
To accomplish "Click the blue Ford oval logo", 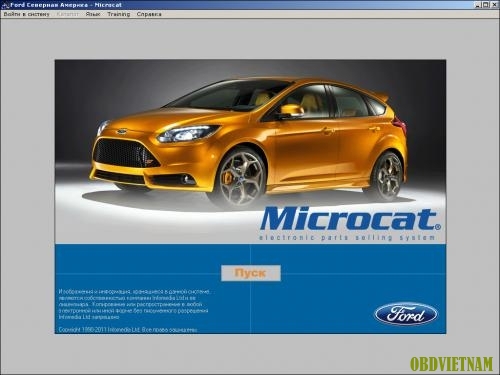I will (x=406, y=314).
